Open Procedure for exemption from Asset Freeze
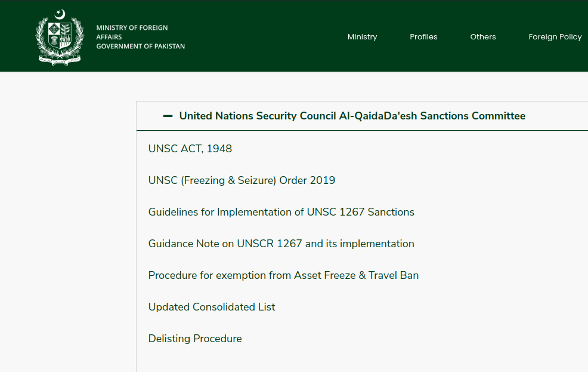This screenshot has width=588, height=372. (x=283, y=275)
